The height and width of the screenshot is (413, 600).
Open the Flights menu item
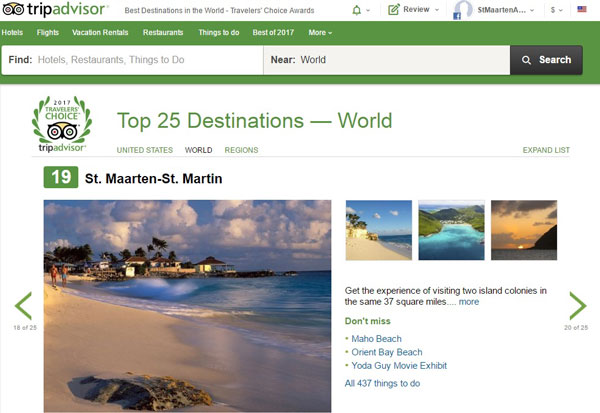click(48, 33)
